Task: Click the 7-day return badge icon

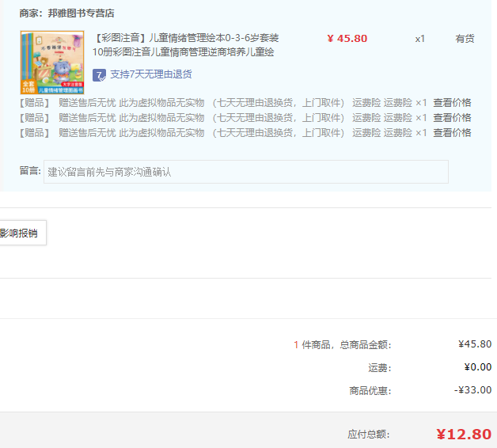Action: 99,75
